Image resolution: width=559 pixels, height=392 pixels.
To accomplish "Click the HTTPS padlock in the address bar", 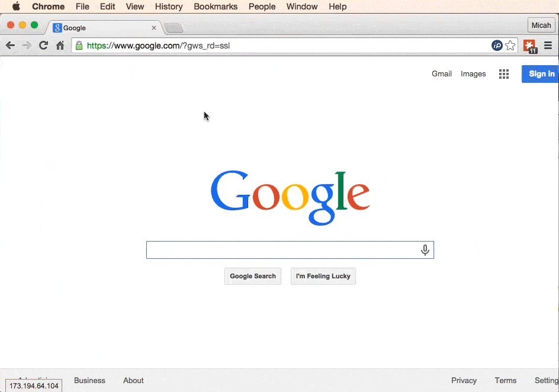I will 79,45.
